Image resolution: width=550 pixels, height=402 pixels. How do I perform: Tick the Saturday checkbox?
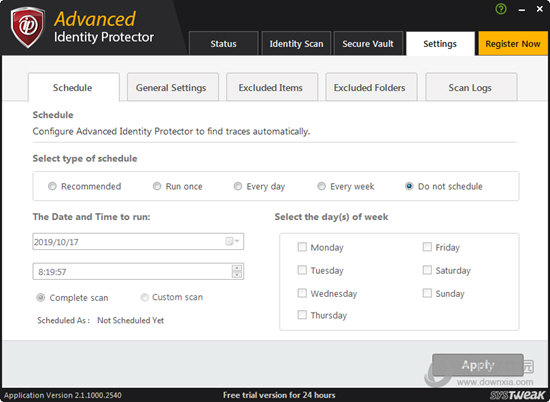tap(427, 270)
